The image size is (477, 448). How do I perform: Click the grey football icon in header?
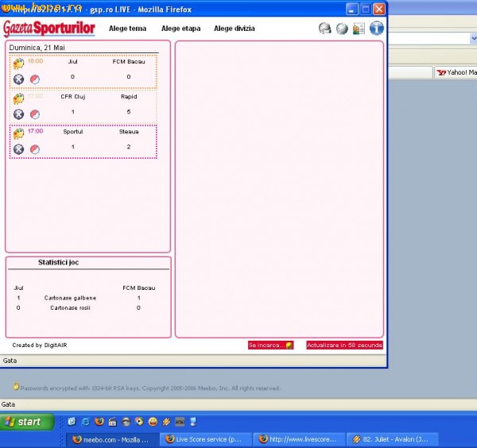click(342, 29)
